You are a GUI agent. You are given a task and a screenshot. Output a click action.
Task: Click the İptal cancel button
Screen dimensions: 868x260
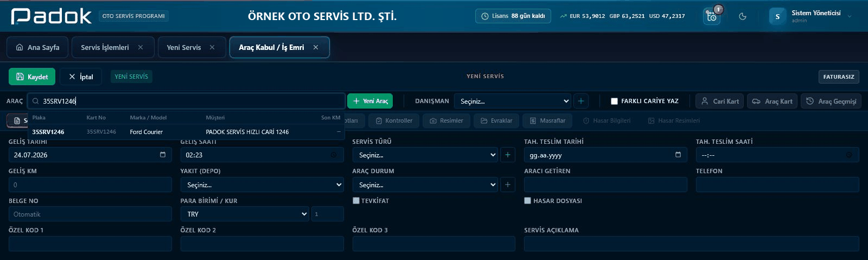pos(81,77)
